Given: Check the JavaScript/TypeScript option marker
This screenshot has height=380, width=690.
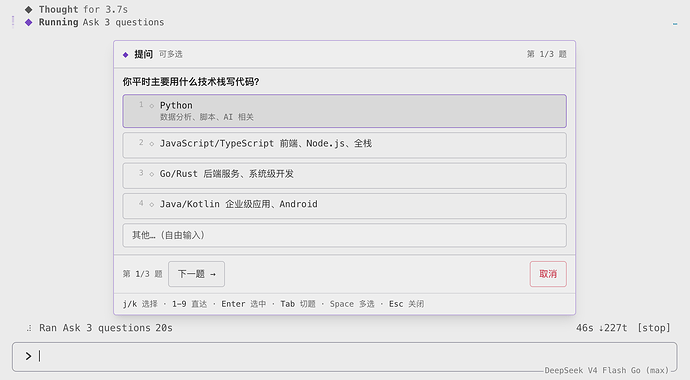Looking at the screenshot, I should pyautogui.click(x=152, y=144).
